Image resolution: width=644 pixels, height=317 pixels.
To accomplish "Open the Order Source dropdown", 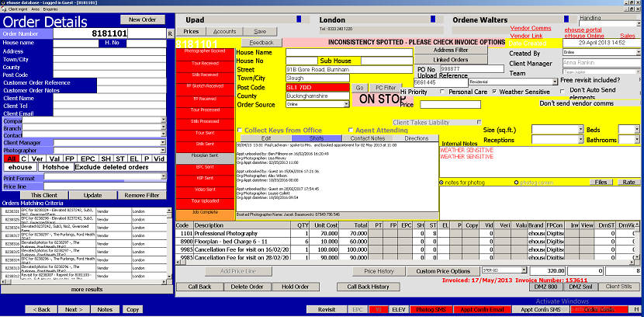I will (x=346, y=104).
